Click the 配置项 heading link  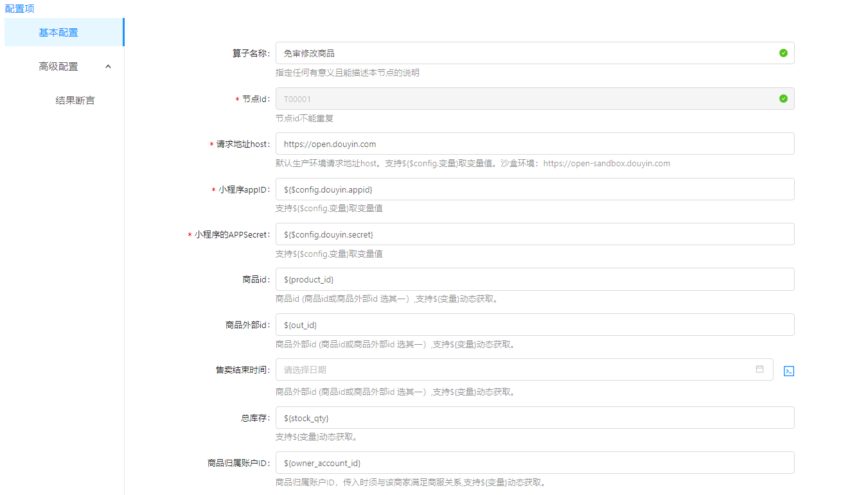20,8
